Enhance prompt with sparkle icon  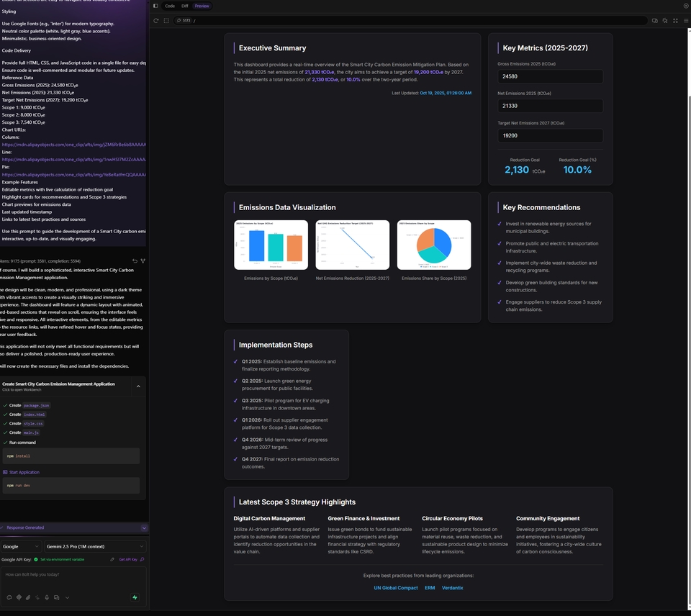coord(37,598)
